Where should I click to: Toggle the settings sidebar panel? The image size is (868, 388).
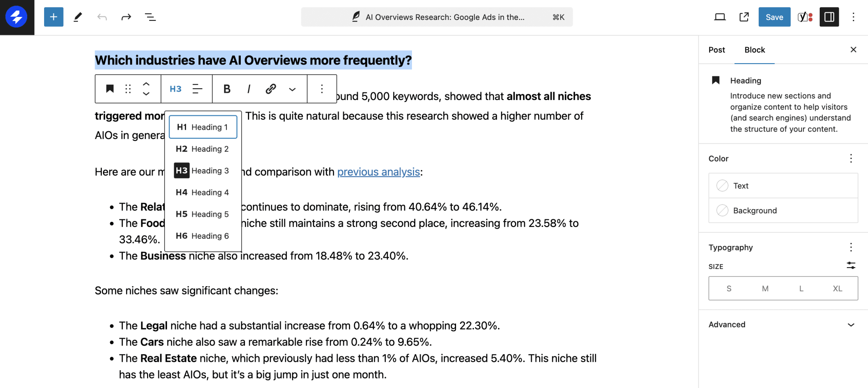click(x=829, y=17)
